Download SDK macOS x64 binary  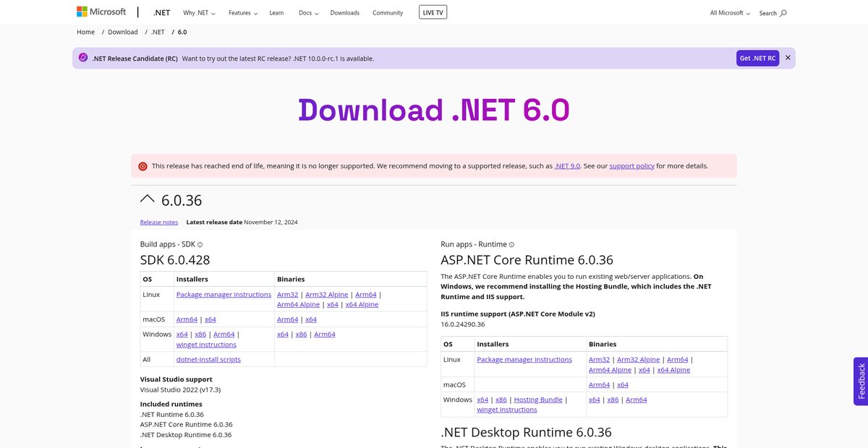pos(311,319)
